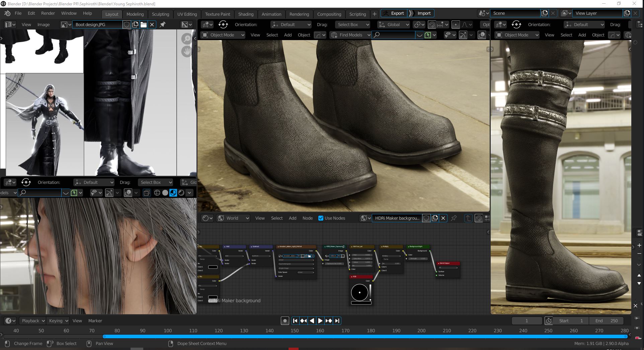
Task: Open Find Models asset type dropdown
Action: [350, 35]
